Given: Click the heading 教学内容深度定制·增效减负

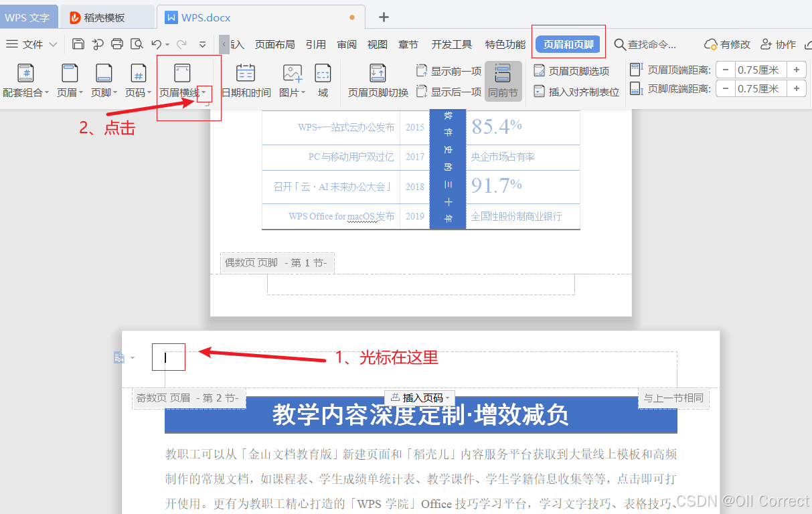Looking at the screenshot, I should pyautogui.click(x=420, y=415).
